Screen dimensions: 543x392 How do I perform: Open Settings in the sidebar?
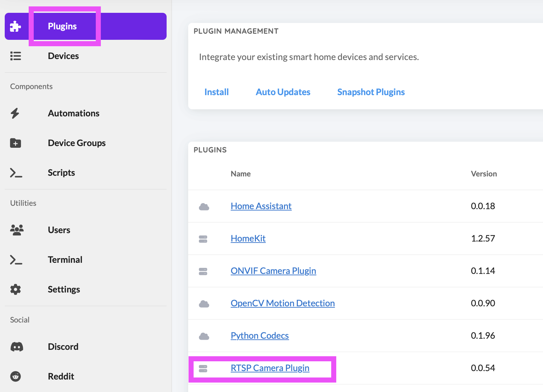click(x=86, y=289)
